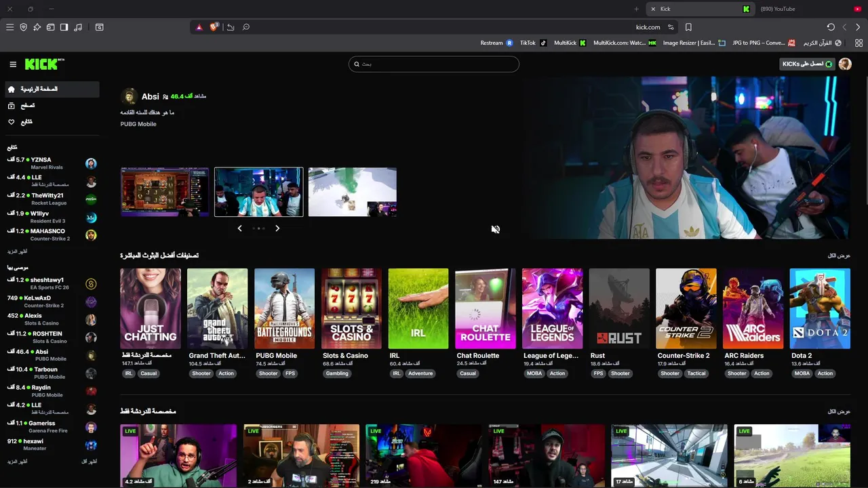Viewport: 868px width, 488px height.
Task: Open W1llyv Resident Evil 3 channel
Action: point(52,217)
